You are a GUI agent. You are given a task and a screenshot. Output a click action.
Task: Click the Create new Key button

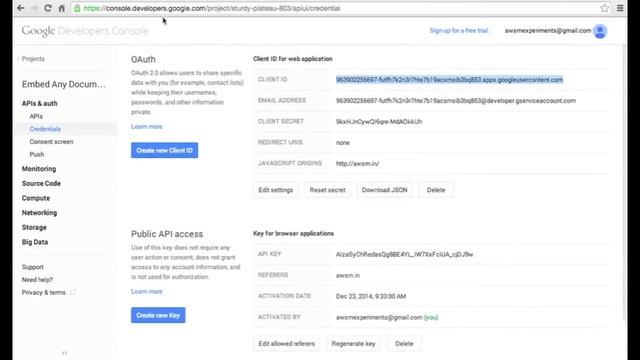tap(158, 315)
